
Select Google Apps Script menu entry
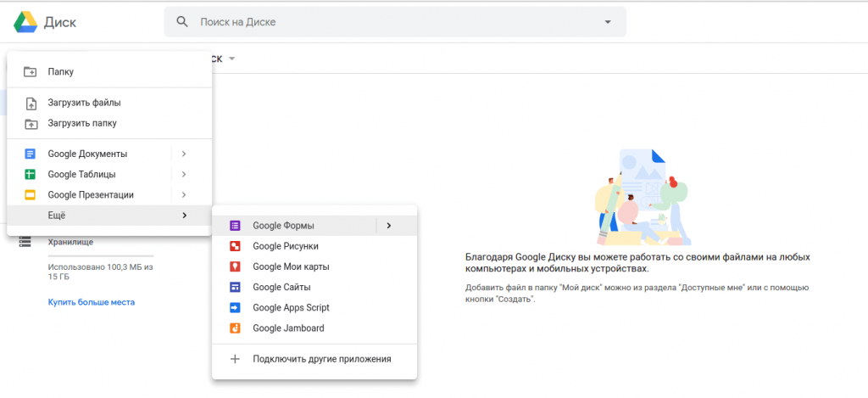pos(291,307)
